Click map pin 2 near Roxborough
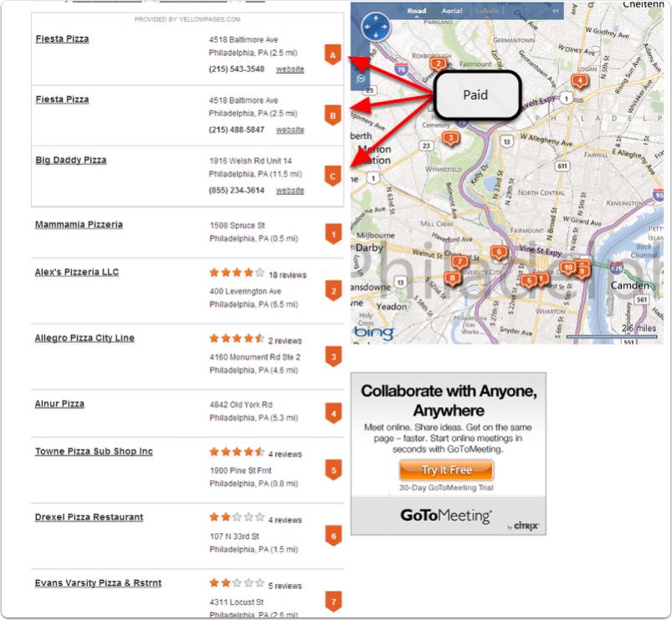 tap(438, 64)
